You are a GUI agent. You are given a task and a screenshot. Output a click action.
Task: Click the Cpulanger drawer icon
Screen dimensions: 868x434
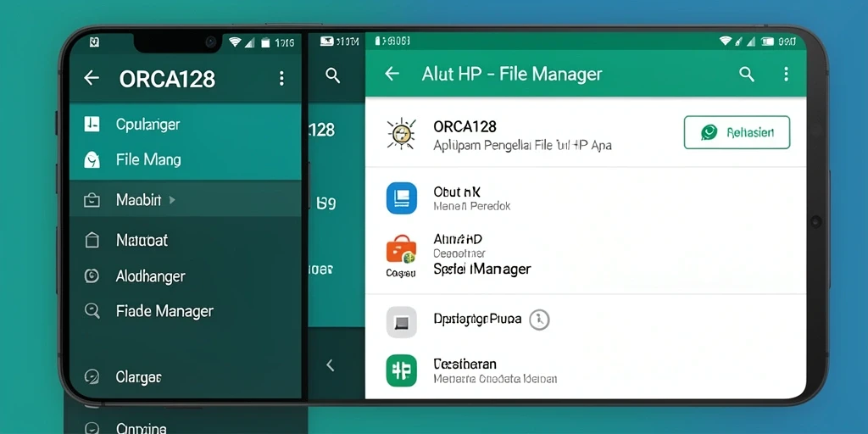coord(92,124)
